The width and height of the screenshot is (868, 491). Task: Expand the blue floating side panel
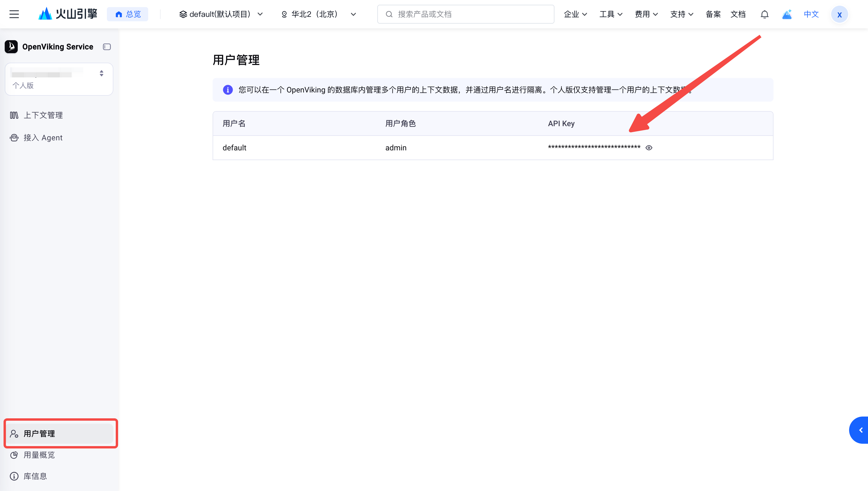click(859, 430)
